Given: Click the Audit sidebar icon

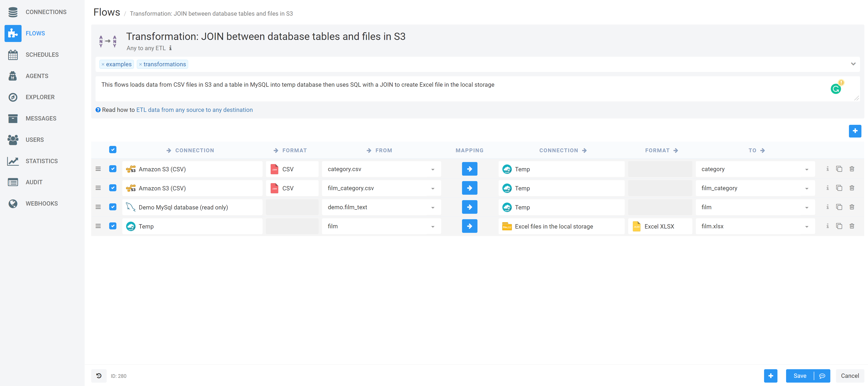Looking at the screenshot, I should tap(13, 182).
